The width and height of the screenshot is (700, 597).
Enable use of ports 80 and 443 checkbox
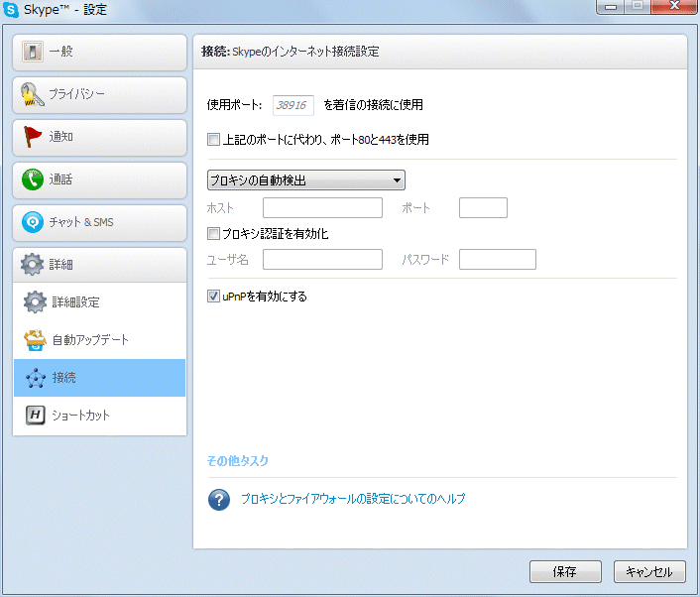pos(213,139)
